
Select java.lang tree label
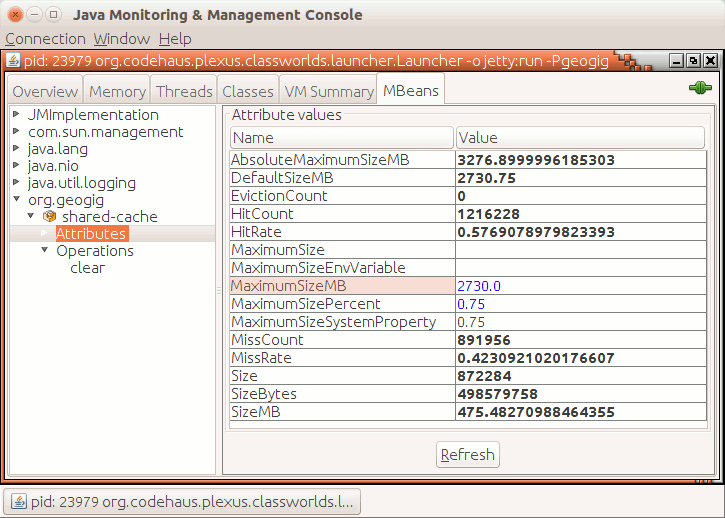click(57, 149)
